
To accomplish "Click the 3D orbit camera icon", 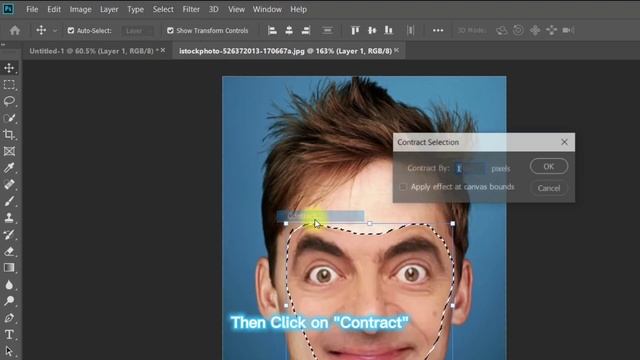I will 502,30.
